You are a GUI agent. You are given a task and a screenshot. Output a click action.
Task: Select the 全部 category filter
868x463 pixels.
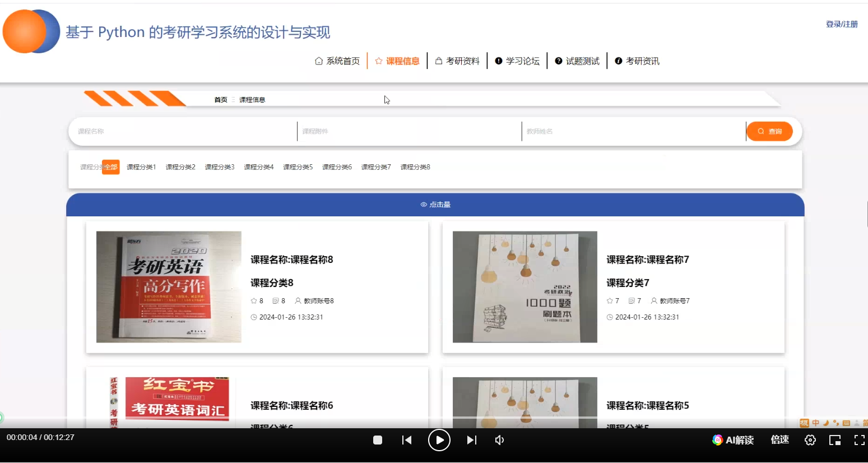point(111,167)
